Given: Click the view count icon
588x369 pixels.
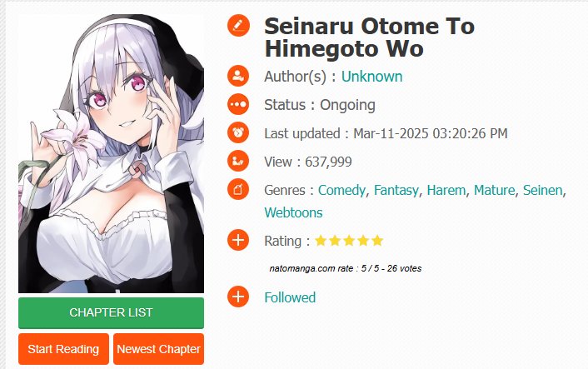Looking at the screenshot, I should pos(238,162).
